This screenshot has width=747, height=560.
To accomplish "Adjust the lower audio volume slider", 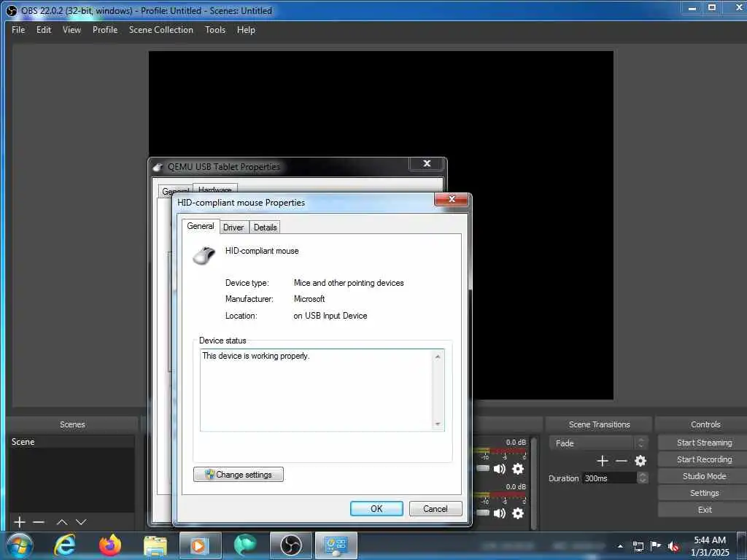I will (482, 513).
